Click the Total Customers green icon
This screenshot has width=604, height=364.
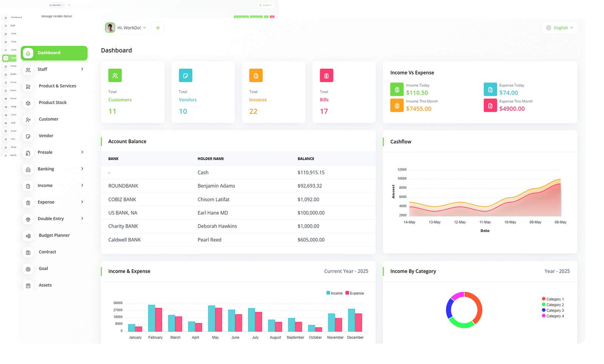(x=115, y=75)
